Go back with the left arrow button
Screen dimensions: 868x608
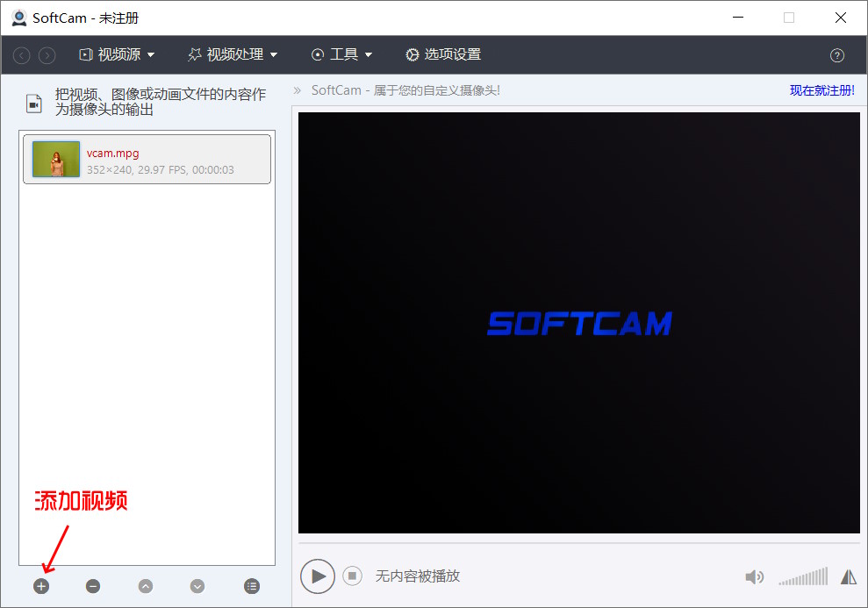tap(21, 55)
